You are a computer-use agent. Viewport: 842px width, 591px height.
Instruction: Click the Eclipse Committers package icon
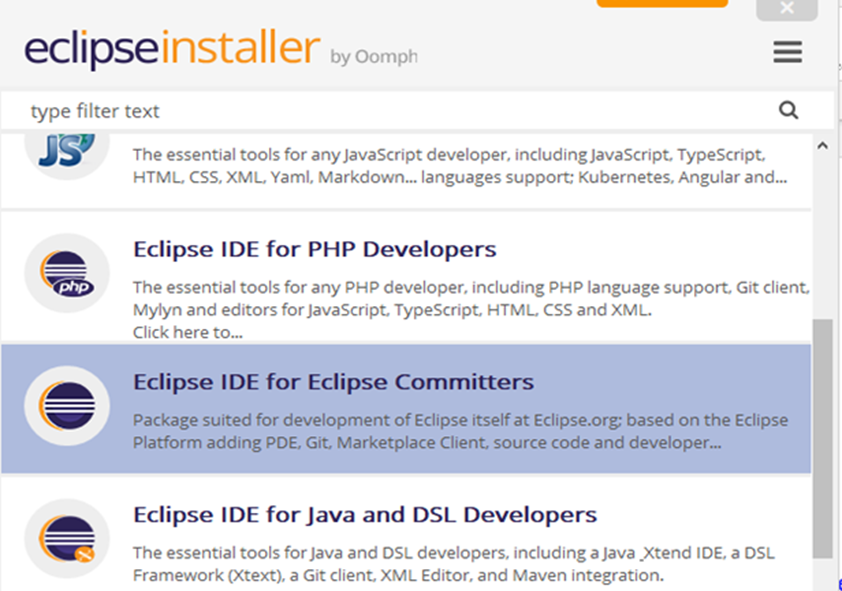pos(67,406)
